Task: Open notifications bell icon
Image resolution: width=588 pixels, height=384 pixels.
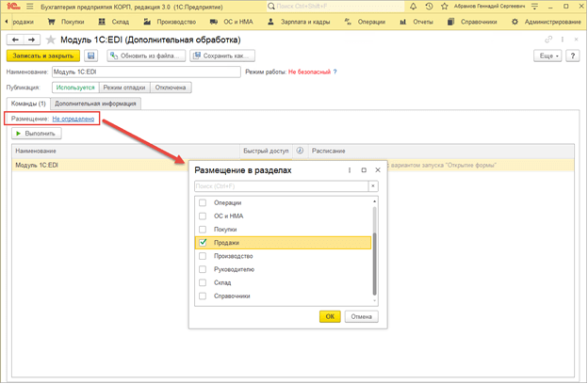Action: coord(413,7)
